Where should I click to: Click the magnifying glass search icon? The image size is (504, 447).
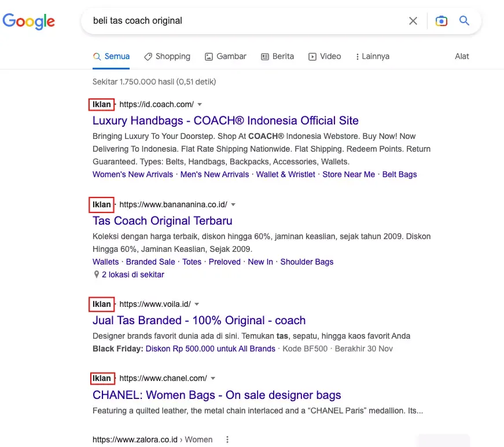pos(464,20)
